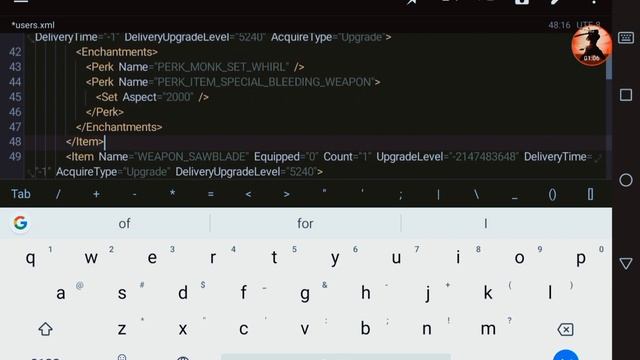Tap the Android home circle button

click(626, 180)
